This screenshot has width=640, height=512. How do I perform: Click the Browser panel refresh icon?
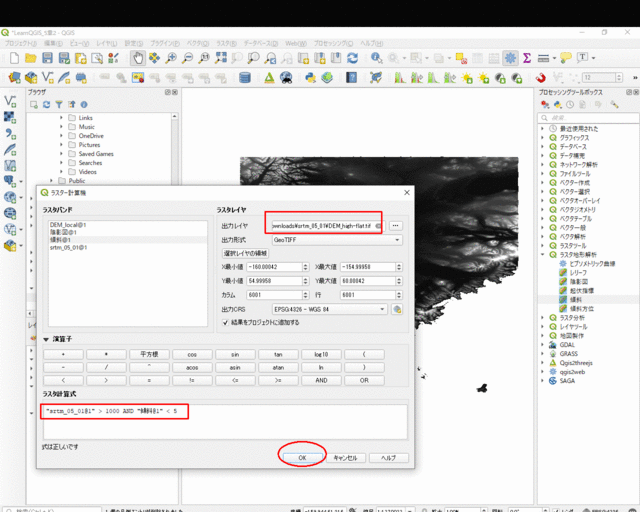pos(47,105)
